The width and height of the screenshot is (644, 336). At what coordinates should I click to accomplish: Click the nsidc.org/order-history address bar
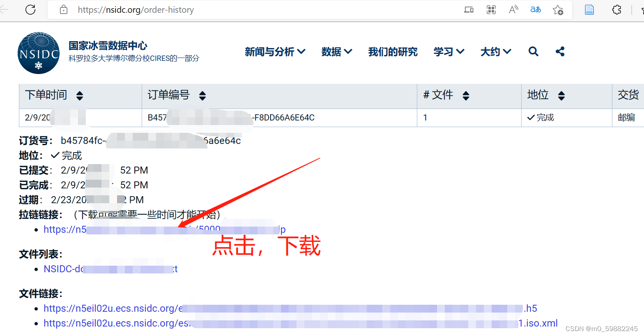pos(136,9)
